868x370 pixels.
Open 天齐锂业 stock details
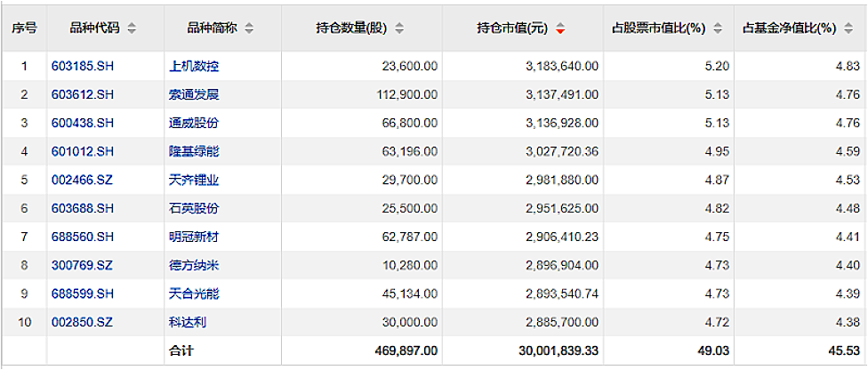point(193,180)
